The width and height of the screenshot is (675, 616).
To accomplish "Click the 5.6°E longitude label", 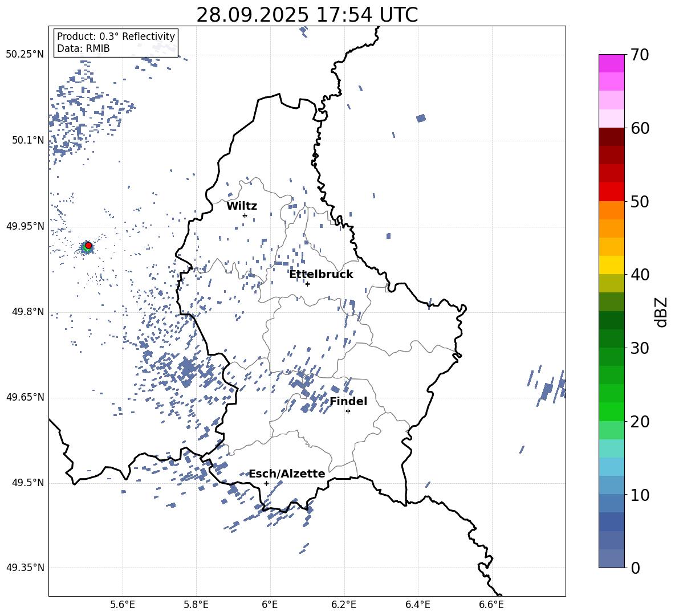I will [123, 605].
